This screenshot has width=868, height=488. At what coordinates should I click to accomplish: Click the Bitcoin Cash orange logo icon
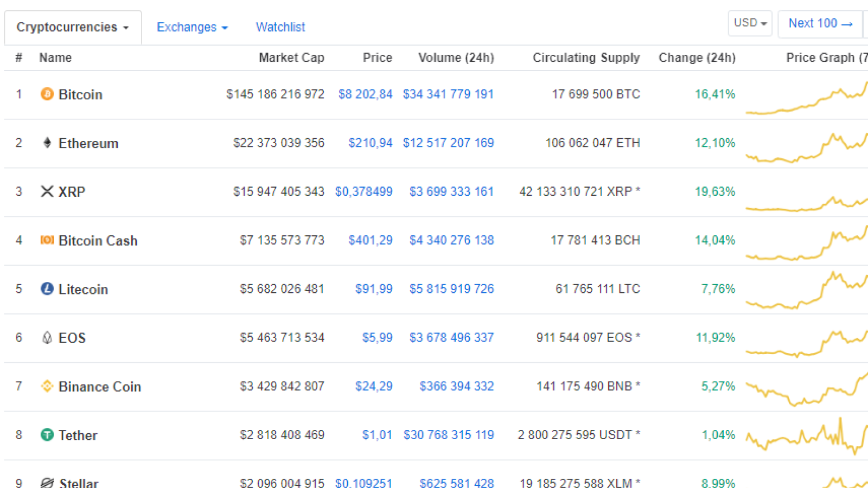coord(47,240)
